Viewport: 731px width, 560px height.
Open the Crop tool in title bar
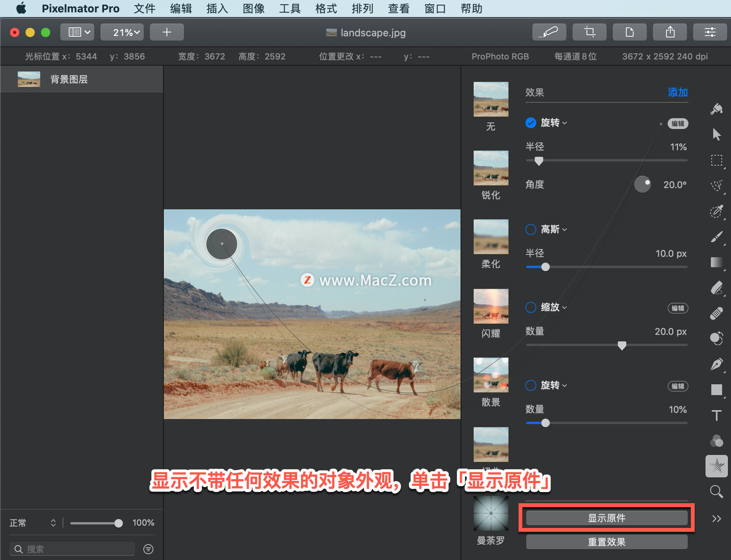[589, 32]
